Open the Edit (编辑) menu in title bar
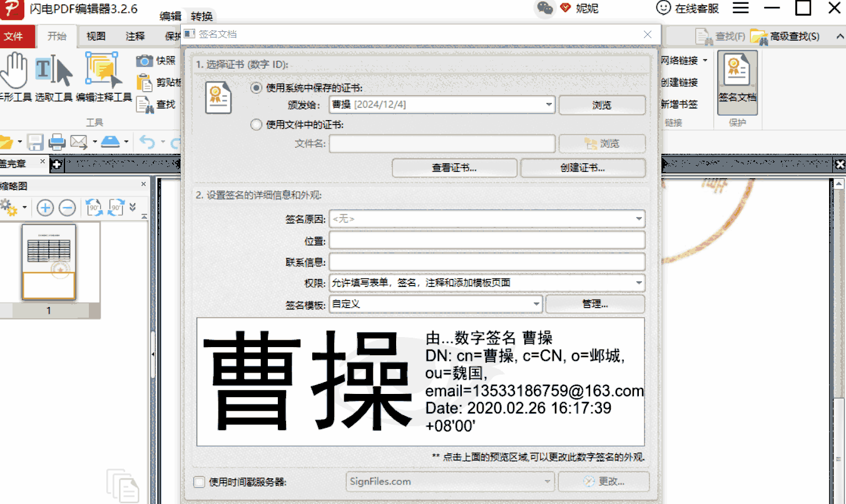The width and height of the screenshot is (846, 504). [x=170, y=17]
